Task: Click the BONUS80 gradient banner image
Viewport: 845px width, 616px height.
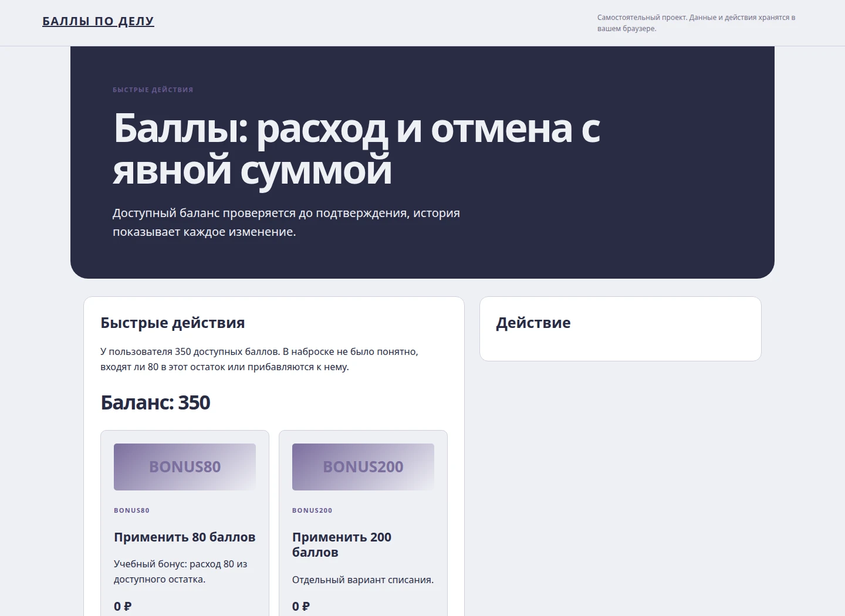Action: tap(185, 467)
